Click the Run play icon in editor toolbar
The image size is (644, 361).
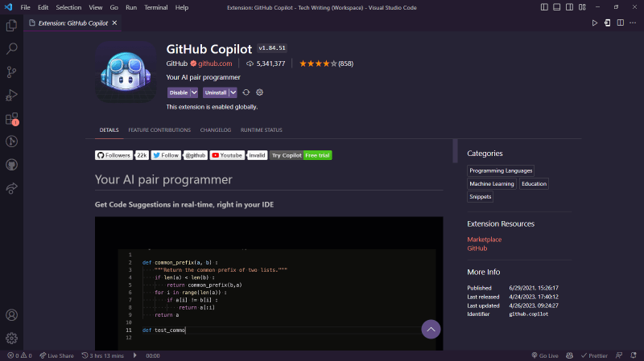click(x=594, y=23)
